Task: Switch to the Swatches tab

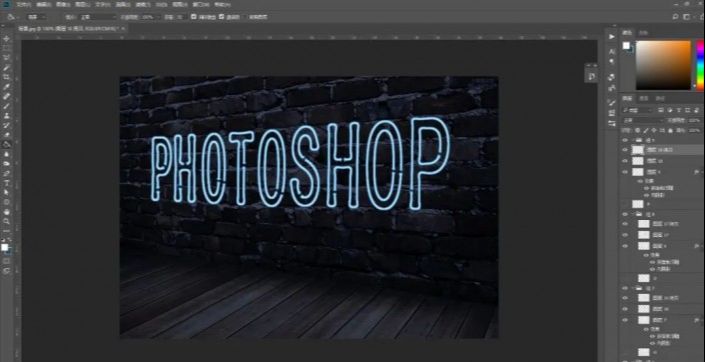Action: point(643,33)
